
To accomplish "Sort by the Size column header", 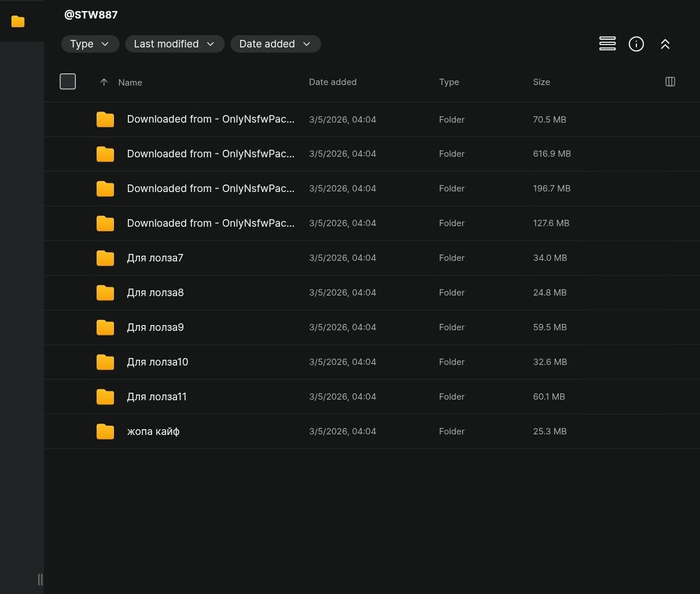I will point(541,82).
